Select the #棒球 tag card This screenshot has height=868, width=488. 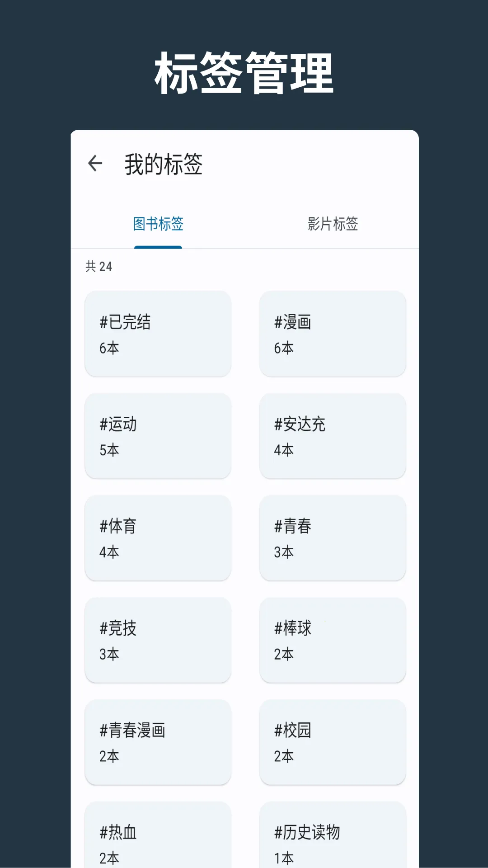click(332, 640)
